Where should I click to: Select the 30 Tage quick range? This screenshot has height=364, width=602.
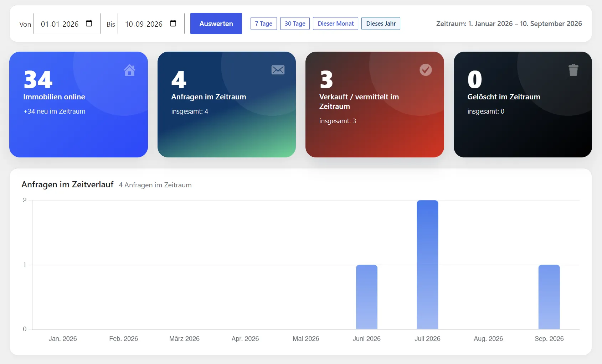295,24
